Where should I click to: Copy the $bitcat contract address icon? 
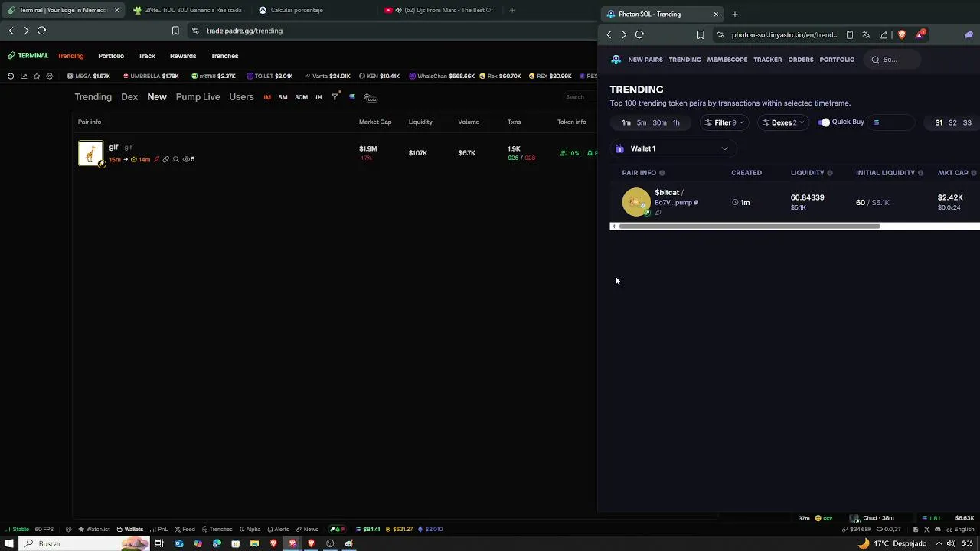(696, 203)
